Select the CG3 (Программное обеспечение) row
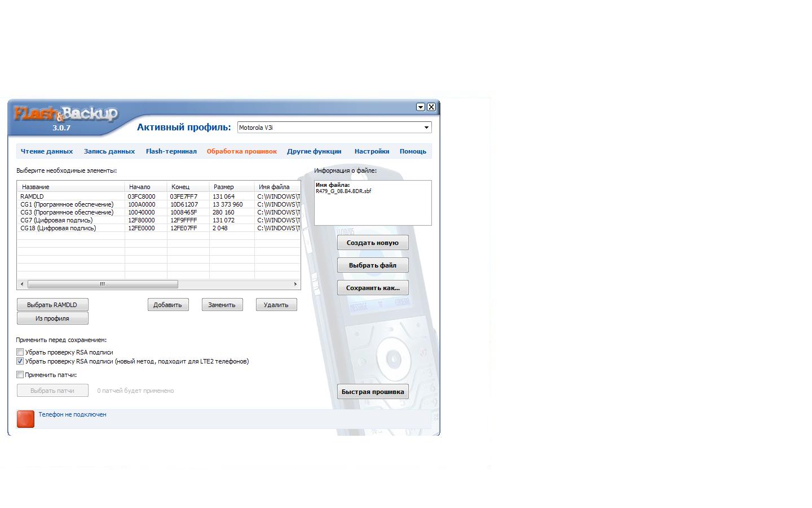Viewport: 812px width, 508px height. [x=159, y=212]
